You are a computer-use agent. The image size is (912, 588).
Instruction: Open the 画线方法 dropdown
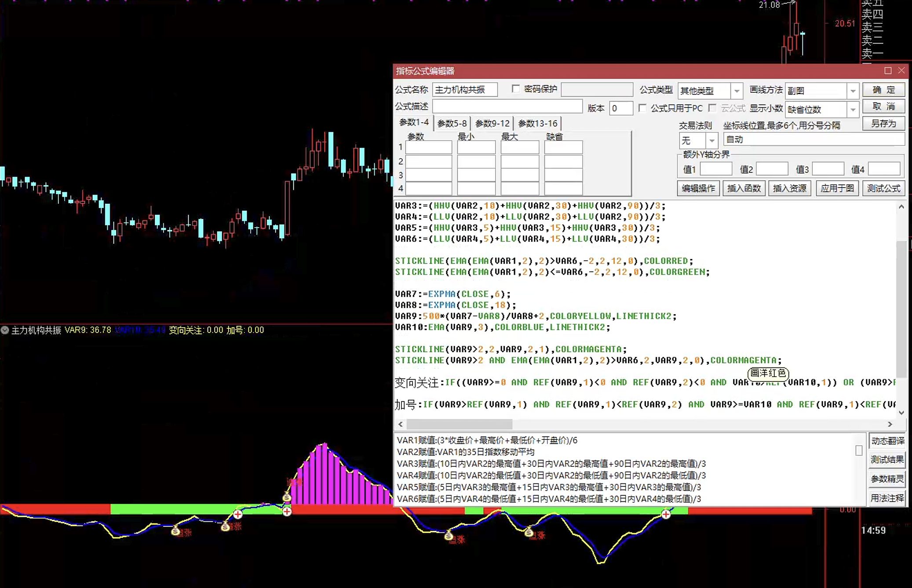[853, 91]
